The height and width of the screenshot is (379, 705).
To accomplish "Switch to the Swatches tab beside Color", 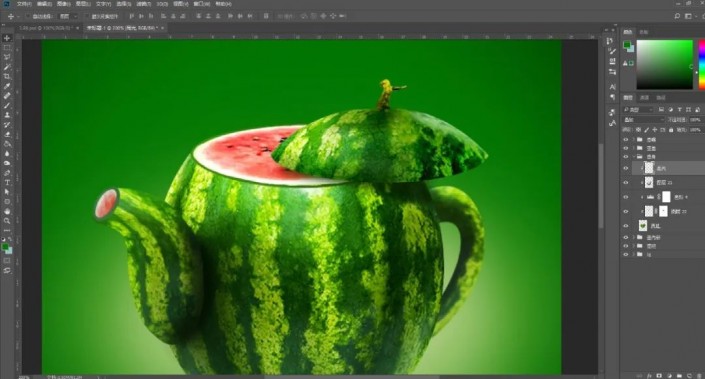I will [644, 32].
